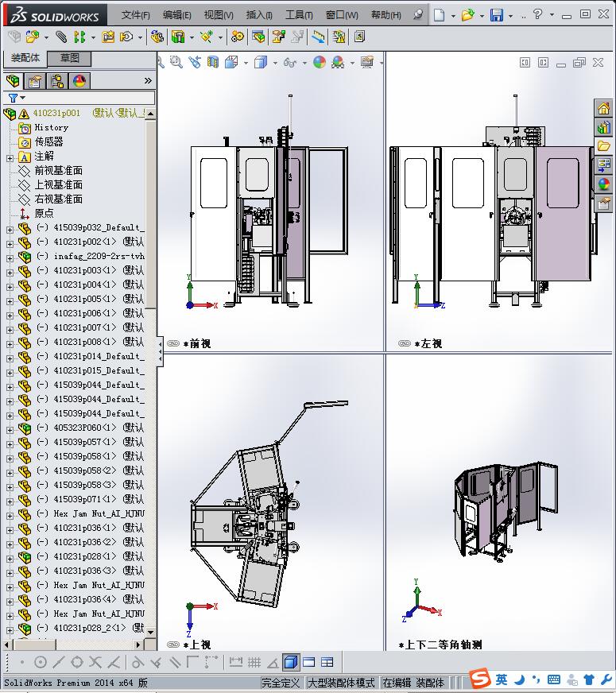Open the Design Library task pane

click(x=603, y=128)
